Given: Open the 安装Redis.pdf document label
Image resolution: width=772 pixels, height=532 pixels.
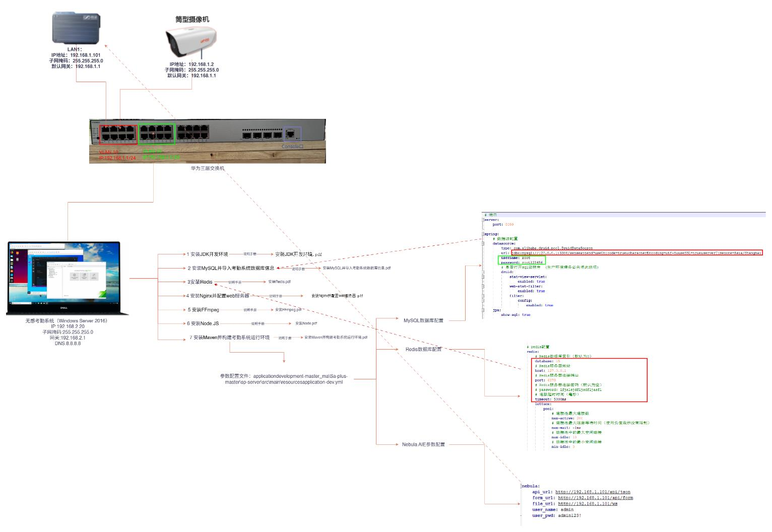Looking at the screenshot, I should 279,282.
